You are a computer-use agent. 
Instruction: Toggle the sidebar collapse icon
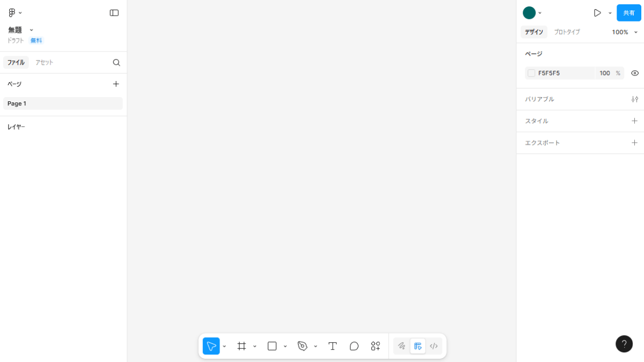click(114, 13)
